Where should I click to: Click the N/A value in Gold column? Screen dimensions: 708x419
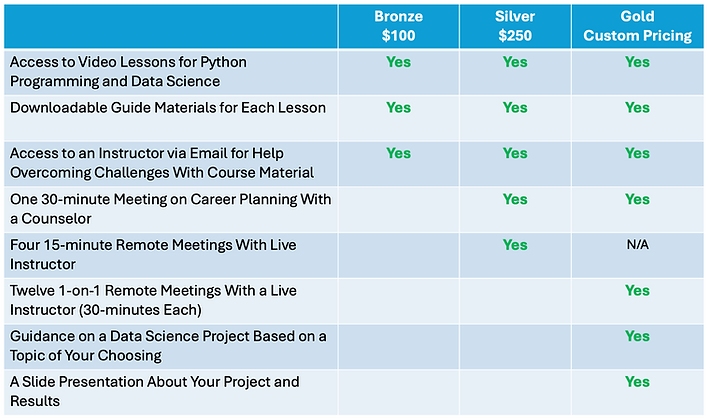tap(637, 245)
